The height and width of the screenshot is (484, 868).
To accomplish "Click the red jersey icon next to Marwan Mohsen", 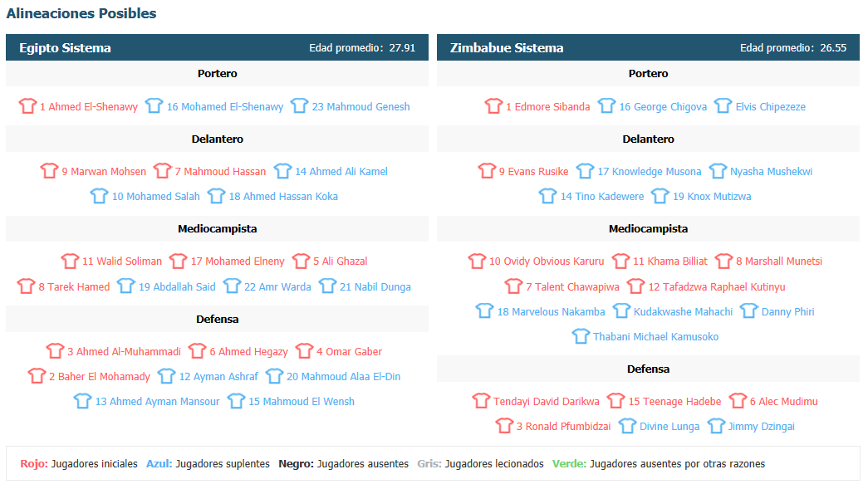I will pos(49,170).
